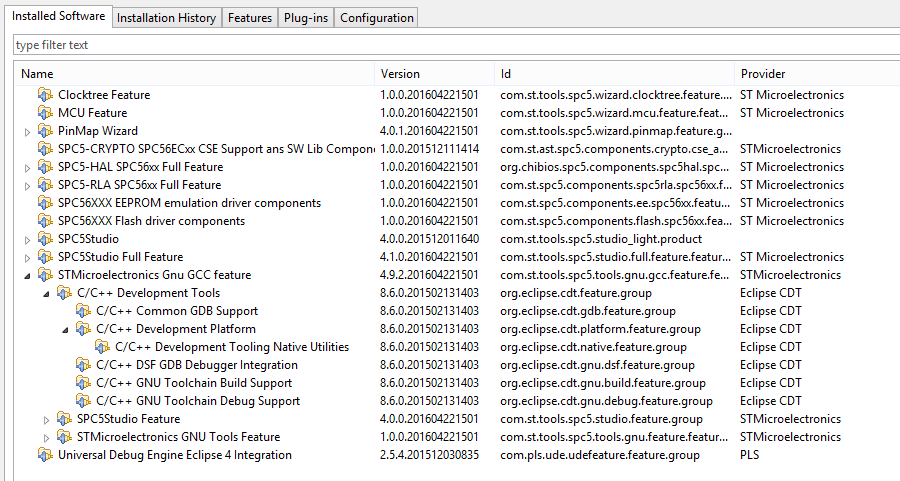
Task: Click the C/C++ GNU Toolchain Build Support icon
Action: (83, 383)
